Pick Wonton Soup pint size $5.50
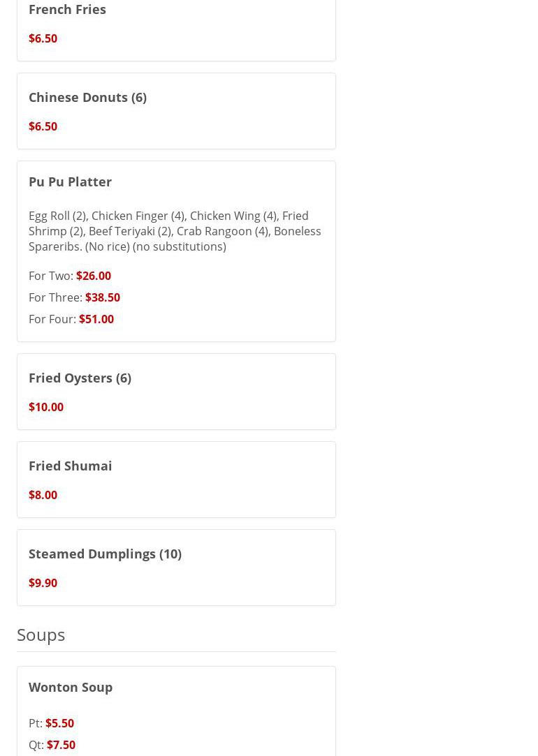This screenshot has height=756, width=538. click(59, 723)
